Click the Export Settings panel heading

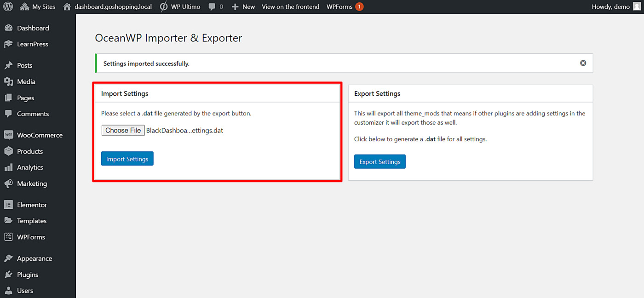pos(377,93)
